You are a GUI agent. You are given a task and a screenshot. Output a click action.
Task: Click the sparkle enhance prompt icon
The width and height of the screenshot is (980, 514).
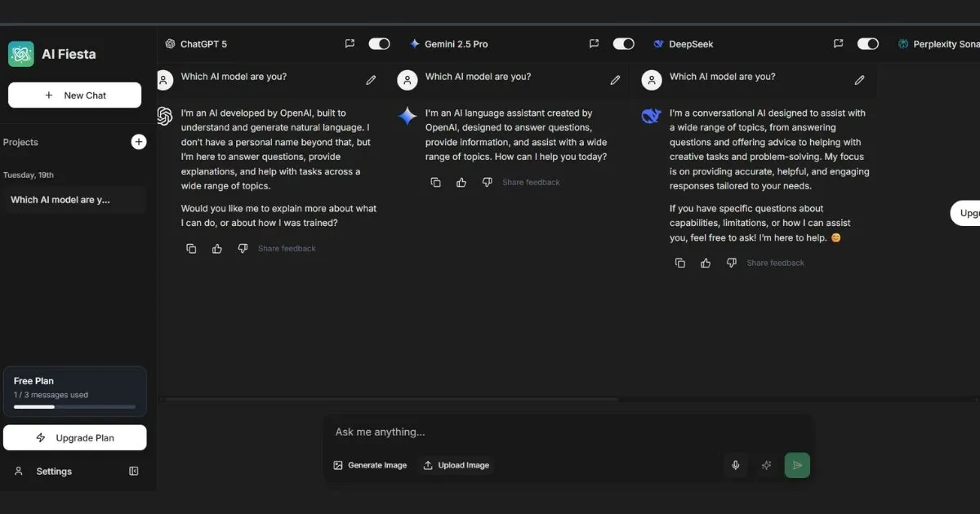point(766,465)
